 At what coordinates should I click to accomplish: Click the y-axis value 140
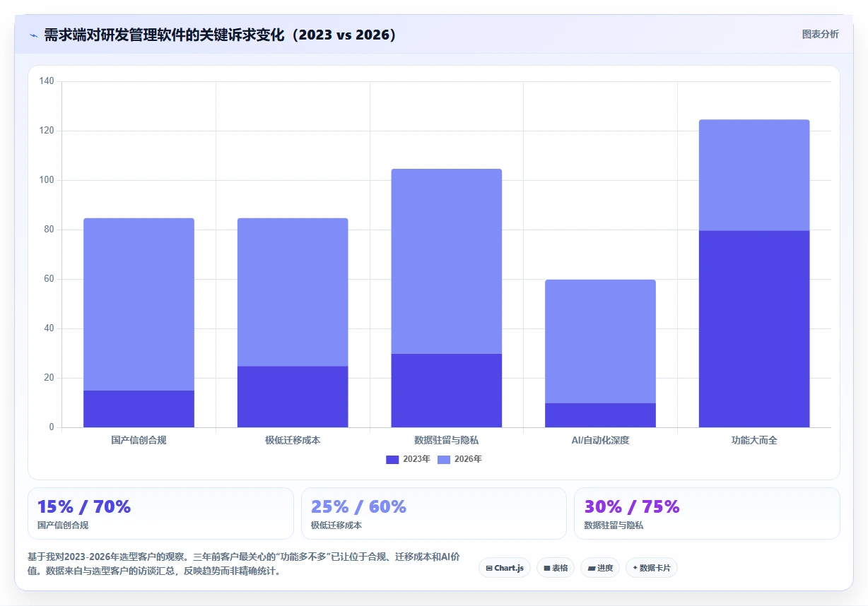[x=47, y=81]
